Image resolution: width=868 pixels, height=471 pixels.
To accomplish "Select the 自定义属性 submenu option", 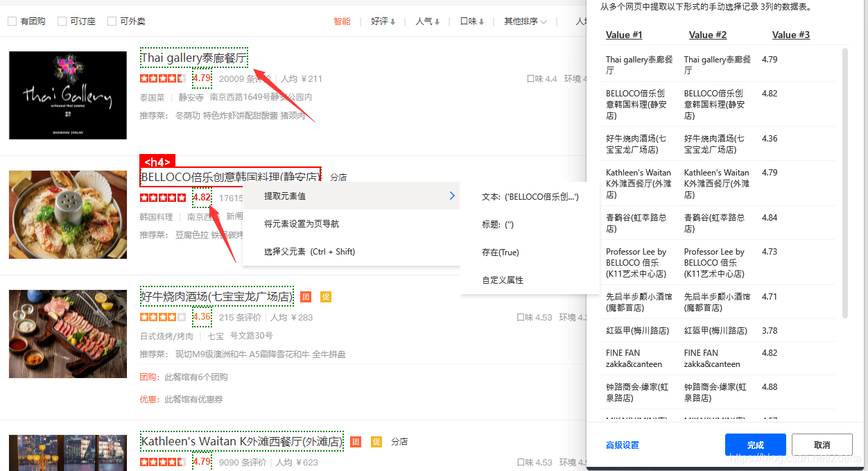I will tap(530, 280).
